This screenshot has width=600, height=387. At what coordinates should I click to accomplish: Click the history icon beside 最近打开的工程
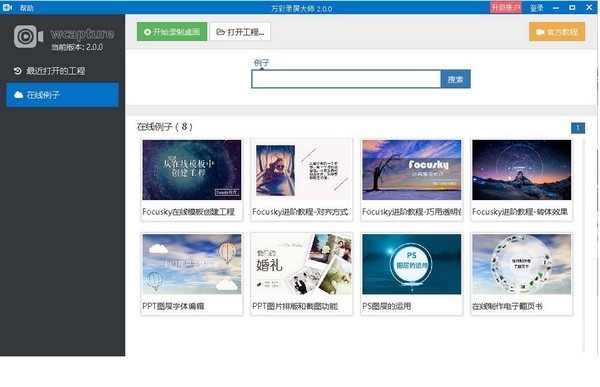(18, 71)
